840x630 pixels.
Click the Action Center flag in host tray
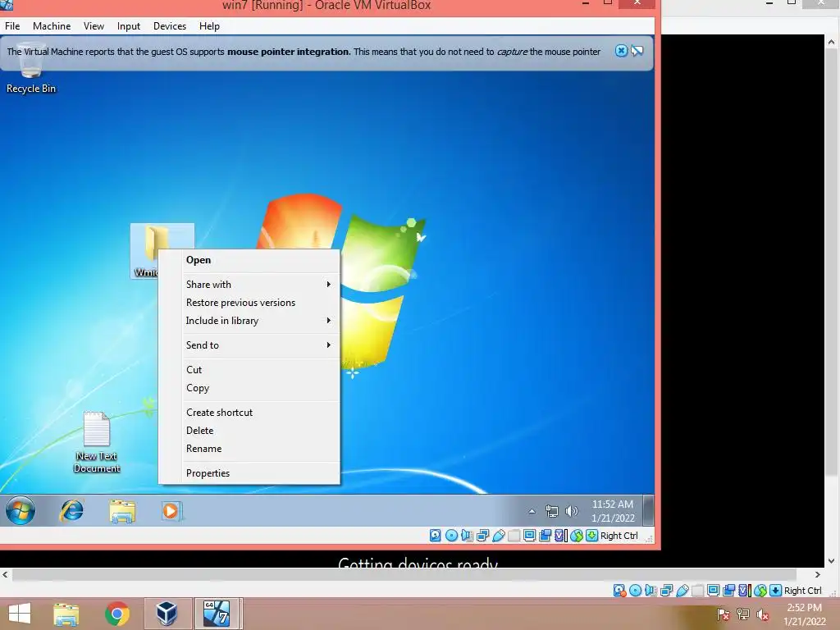click(724, 614)
